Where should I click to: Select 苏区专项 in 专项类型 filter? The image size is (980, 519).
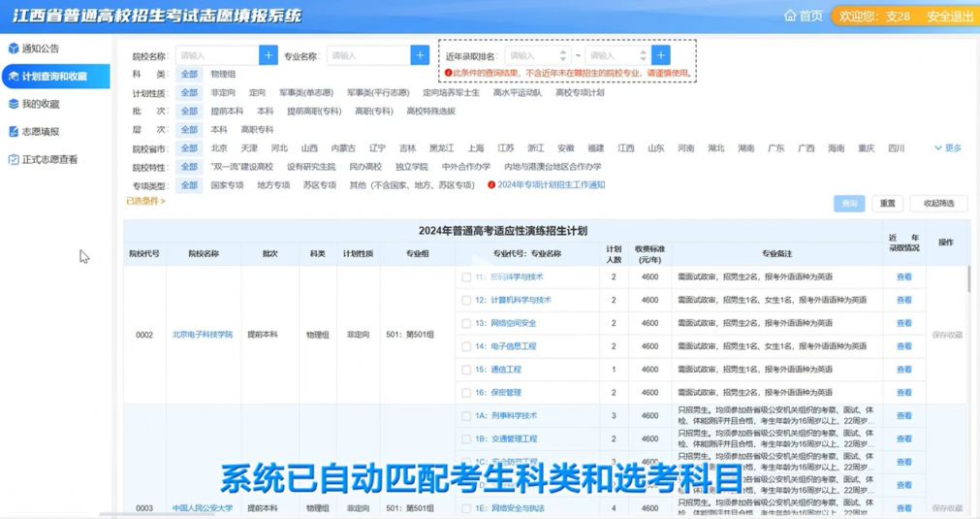pos(319,185)
